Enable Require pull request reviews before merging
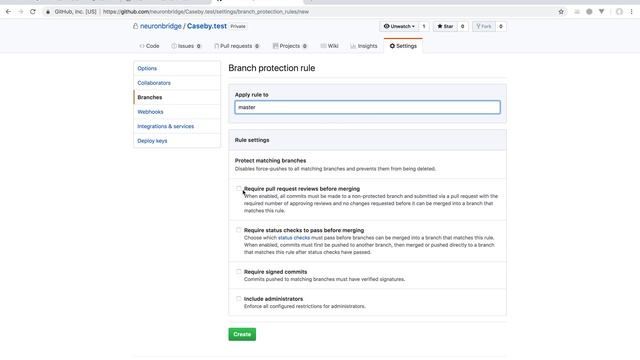 [x=239, y=189]
